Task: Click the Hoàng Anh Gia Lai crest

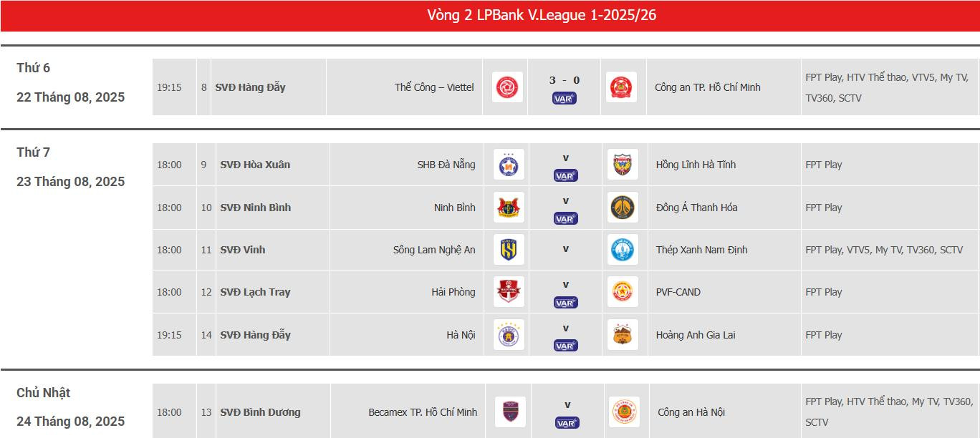Action: point(622,335)
